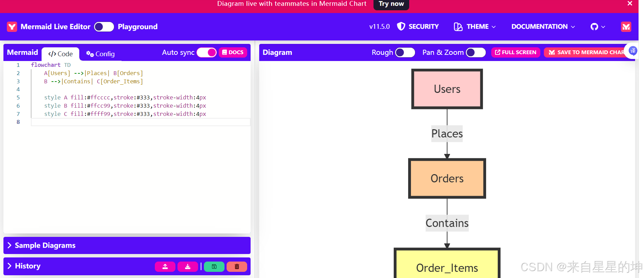Toggle the Playground mode switch
Screen dimensions: 644x278
[x=104, y=27]
